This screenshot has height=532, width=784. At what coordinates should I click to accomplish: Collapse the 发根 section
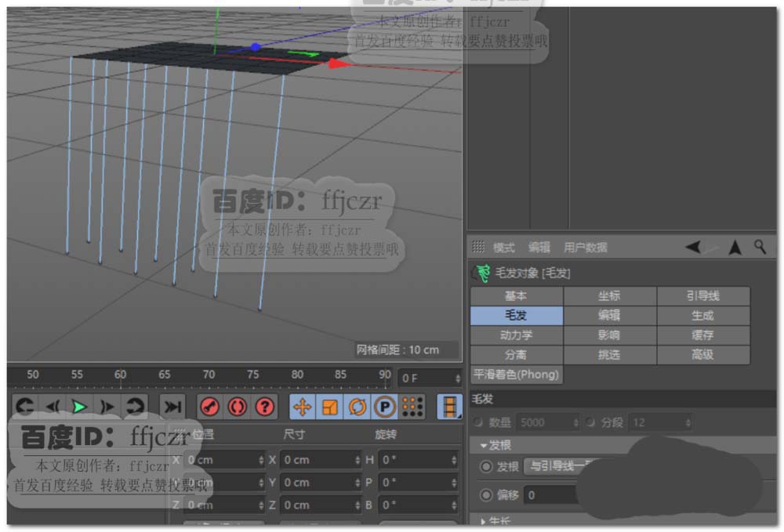click(x=484, y=445)
